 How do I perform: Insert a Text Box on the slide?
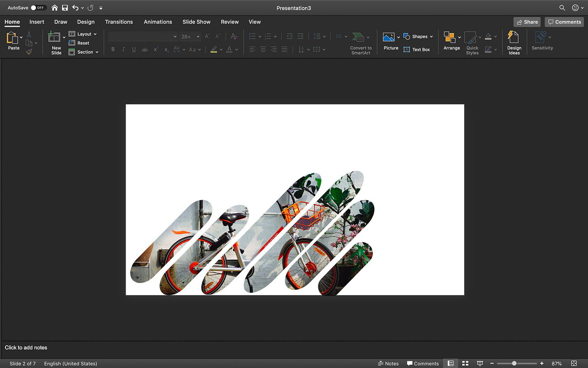point(417,49)
